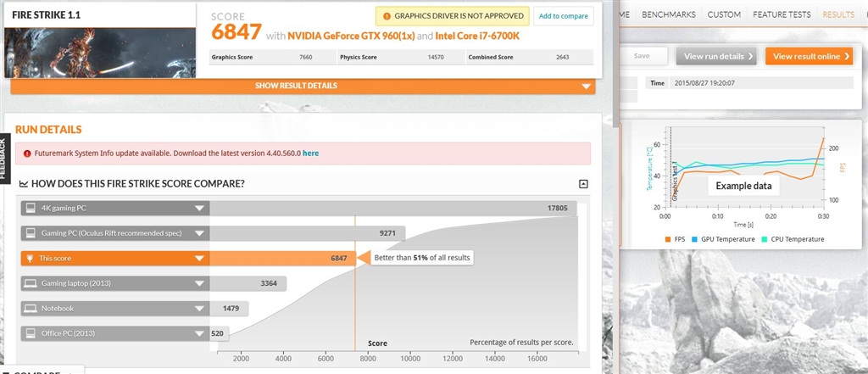This screenshot has width=868, height=374.
Task: Click the Example data chart label
Action: (743, 187)
